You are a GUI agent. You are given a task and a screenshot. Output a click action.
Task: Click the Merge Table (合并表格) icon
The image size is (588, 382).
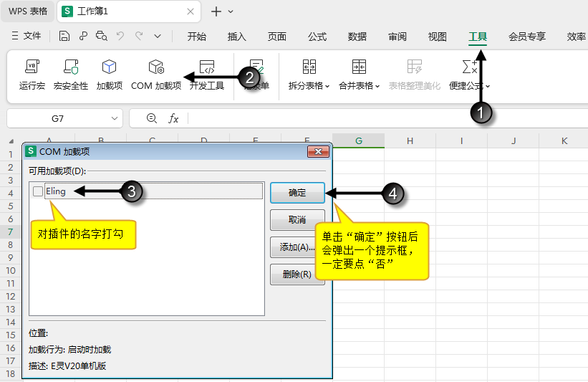tap(359, 67)
